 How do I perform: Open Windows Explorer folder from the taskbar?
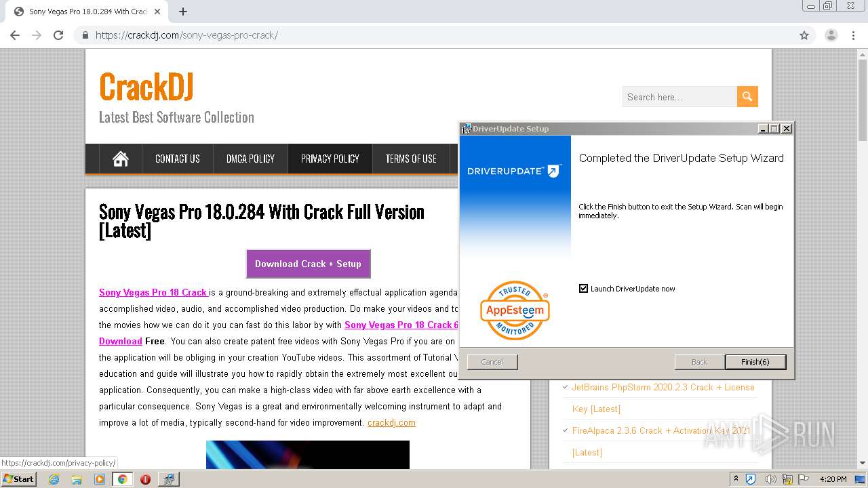77,479
